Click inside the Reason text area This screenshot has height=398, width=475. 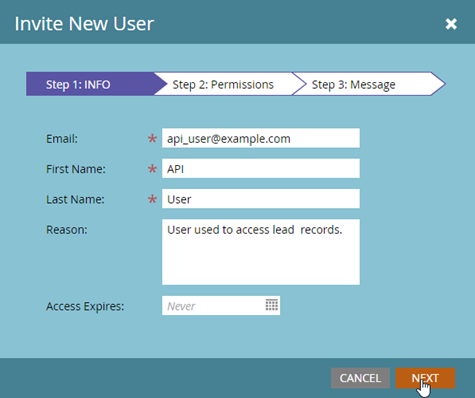click(x=261, y=252)
